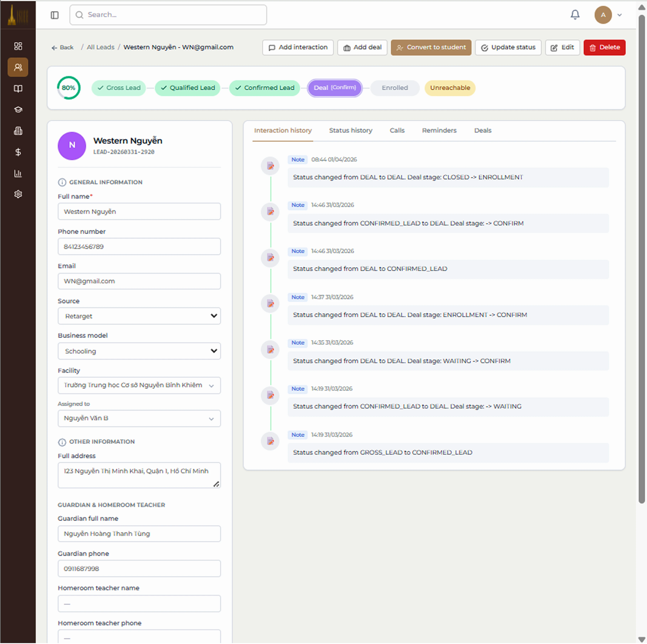Click note icon for 14:37 31/03/2026 entry
The width and height of the screenshot is (647, 644).
point(270,304)
